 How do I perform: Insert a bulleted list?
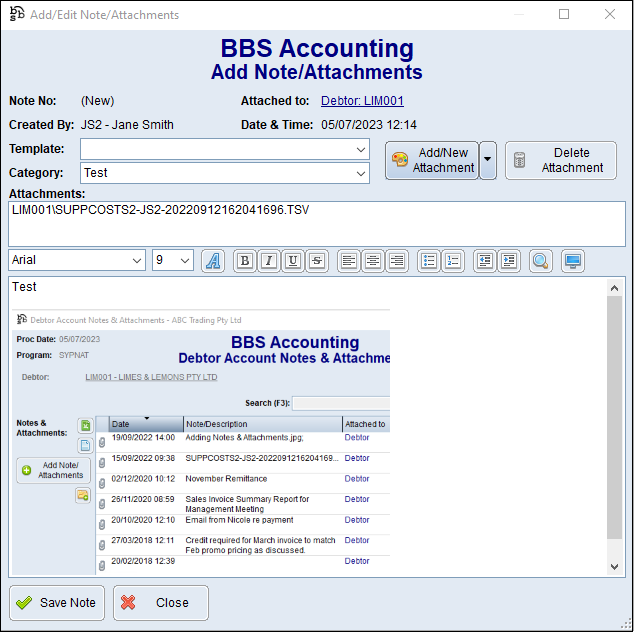(428, 261)
